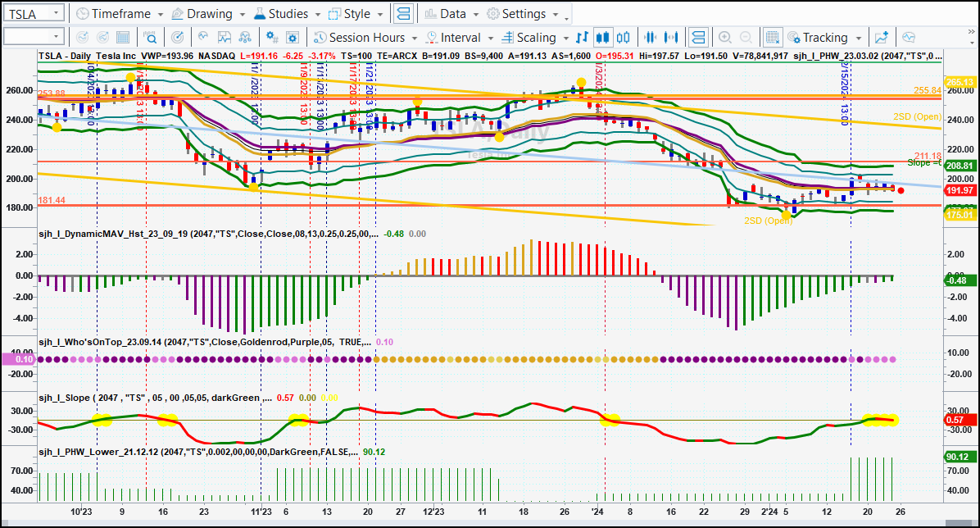Click the grayed-out chart icon beside the empty combo box
The image size is (980, 528).
click(82, 38)
